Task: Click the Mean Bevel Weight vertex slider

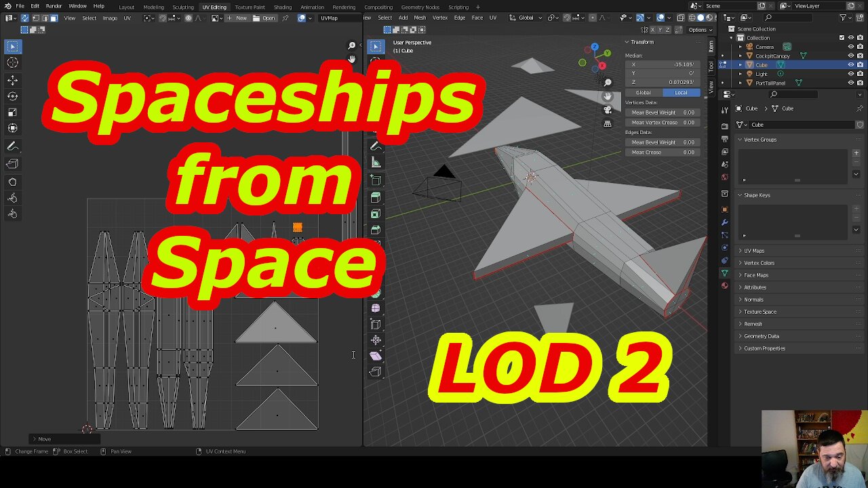Action: (663, 113)
